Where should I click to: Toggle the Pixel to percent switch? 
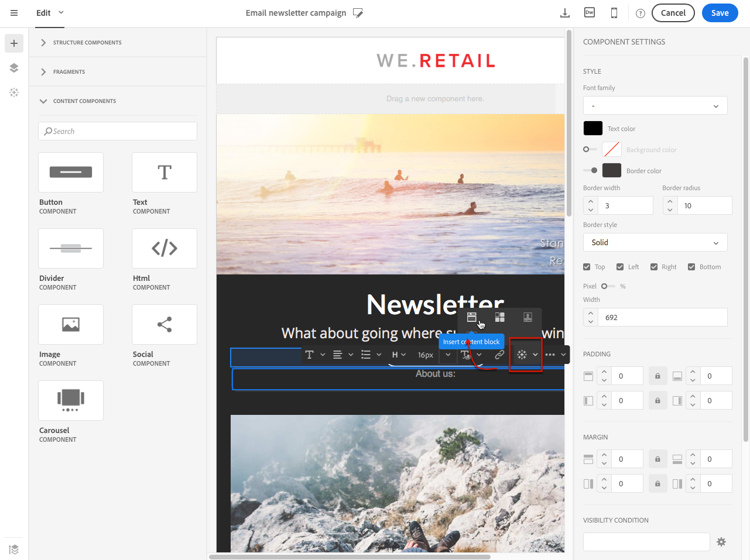pyautogui.click(x=608, y=286)
